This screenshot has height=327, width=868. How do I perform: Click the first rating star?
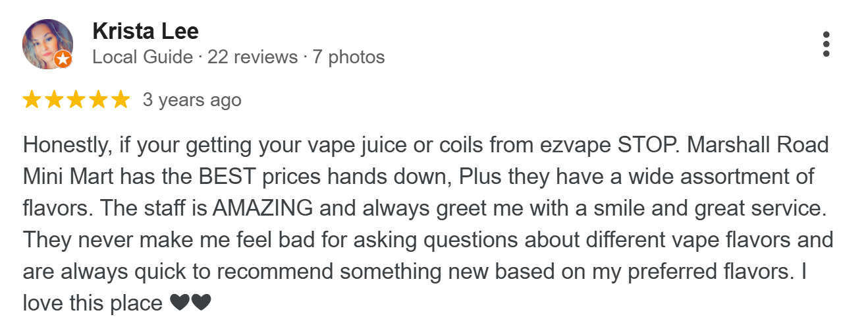pyautogui.click(x=32, y=100)
